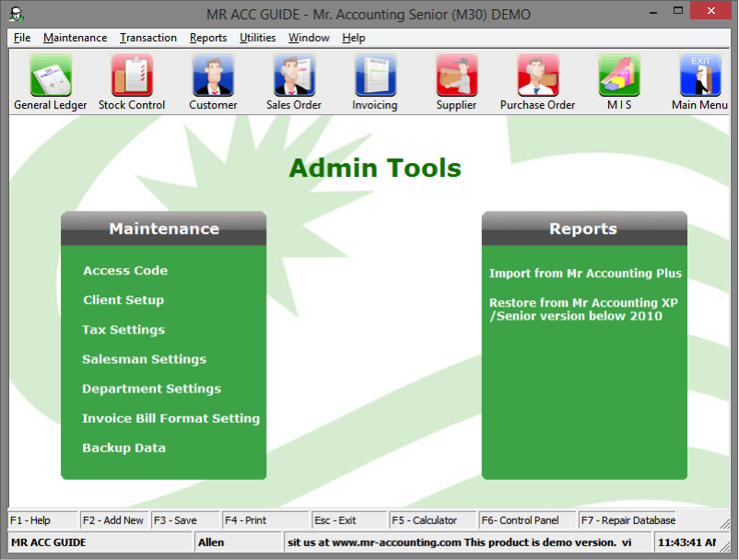Viewport: 739px width, 560px height.
Task: Click the F3 - Save button
Action: point(185,520)
